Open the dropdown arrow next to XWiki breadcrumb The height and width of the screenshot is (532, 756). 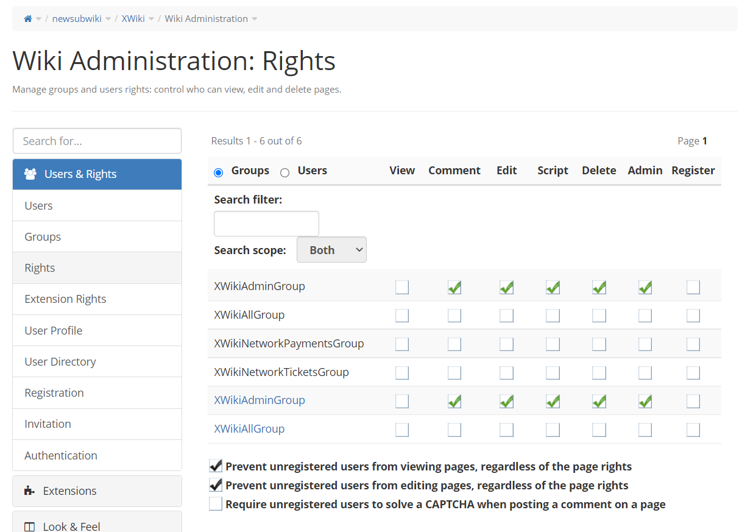(x=151, y=19)
